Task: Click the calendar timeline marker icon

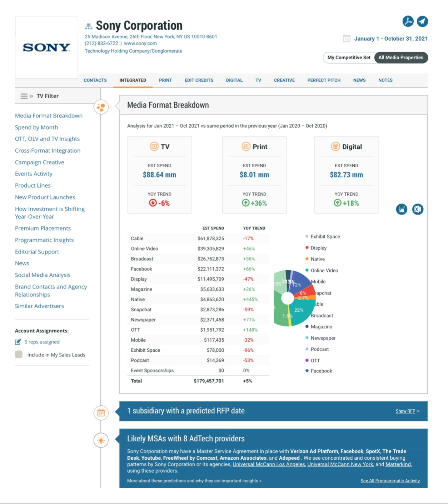Action: [101, 413]
